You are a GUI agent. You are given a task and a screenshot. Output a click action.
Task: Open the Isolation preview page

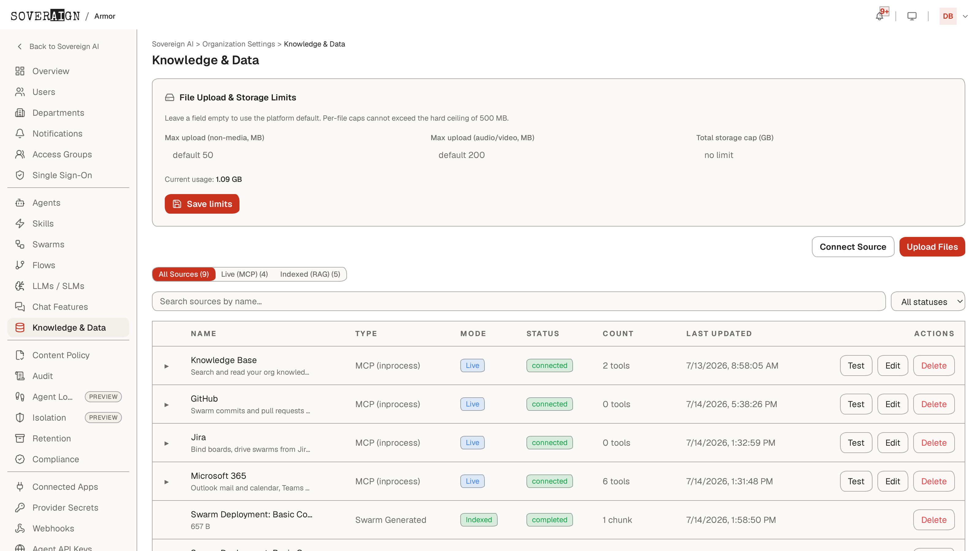click(x=68, y=418)
